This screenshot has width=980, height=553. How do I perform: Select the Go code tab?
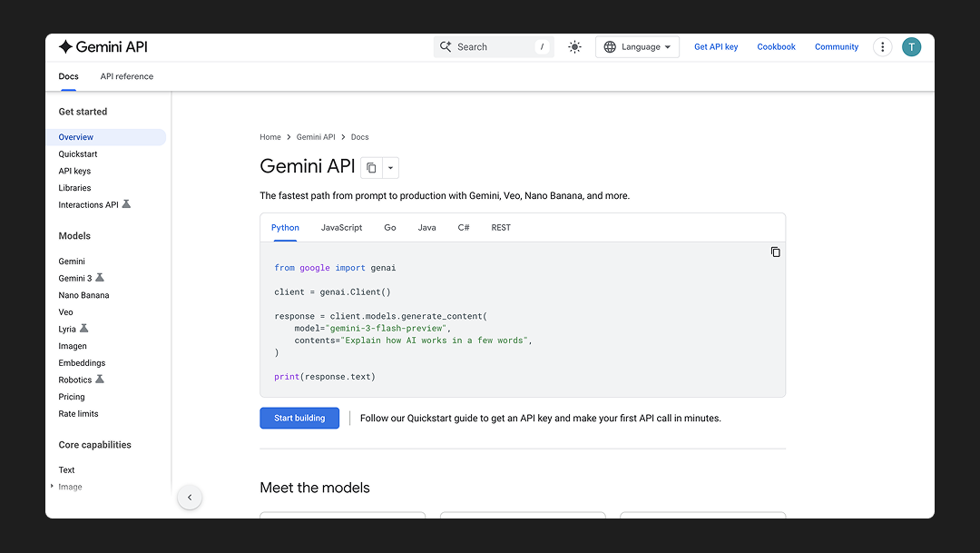[x=390, y=228]
